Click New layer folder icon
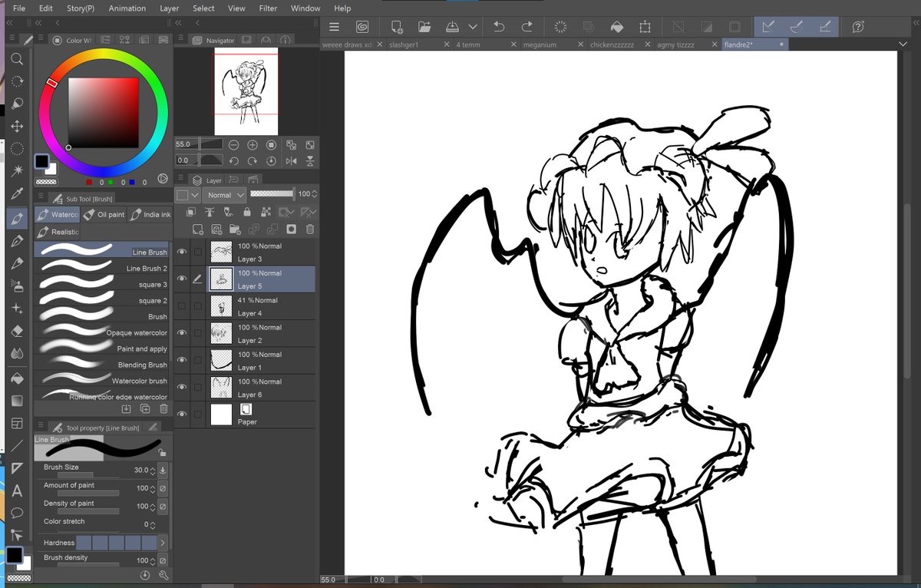The height and width of the screenshot is (588, 921). click(235, 229)
